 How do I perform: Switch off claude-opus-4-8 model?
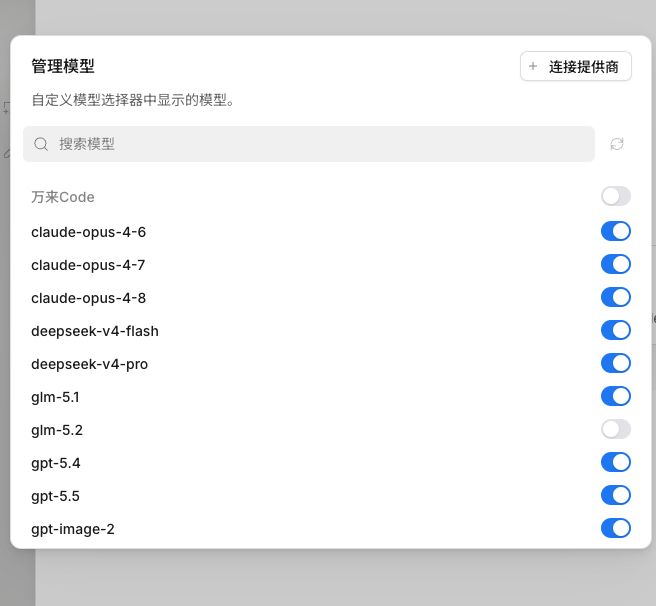pos(616,297)
